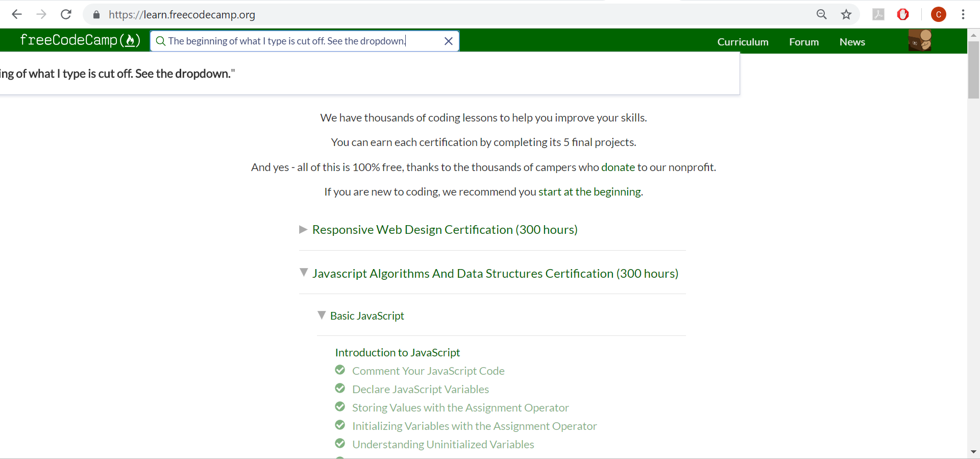980x459 pixels.
Task: Click into the freeCodeCamp search field
Action: 305,41
